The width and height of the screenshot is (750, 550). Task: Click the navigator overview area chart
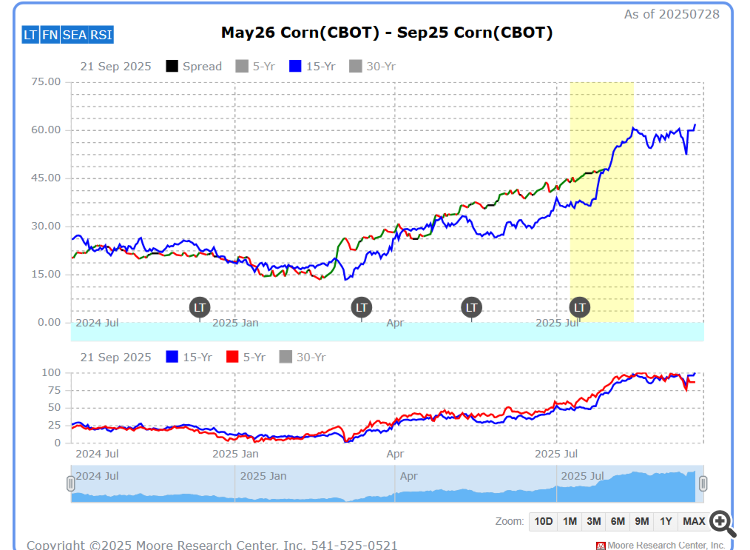387,484
